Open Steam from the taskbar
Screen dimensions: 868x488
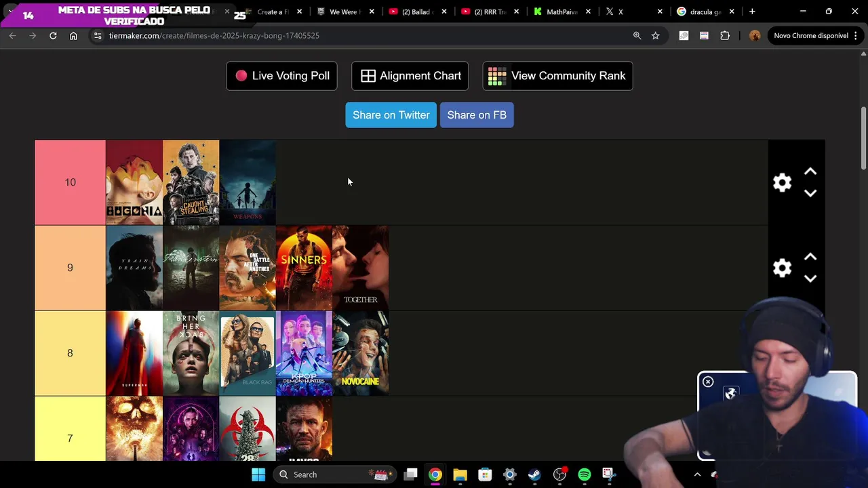point(534,474)
